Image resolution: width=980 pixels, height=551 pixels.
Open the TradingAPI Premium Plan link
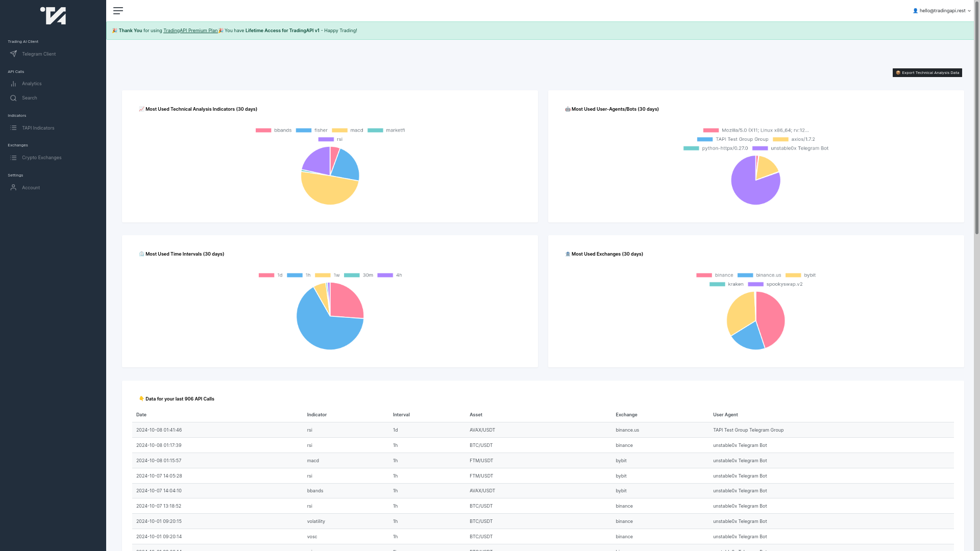pyautogui.click(x=190, y=31)
